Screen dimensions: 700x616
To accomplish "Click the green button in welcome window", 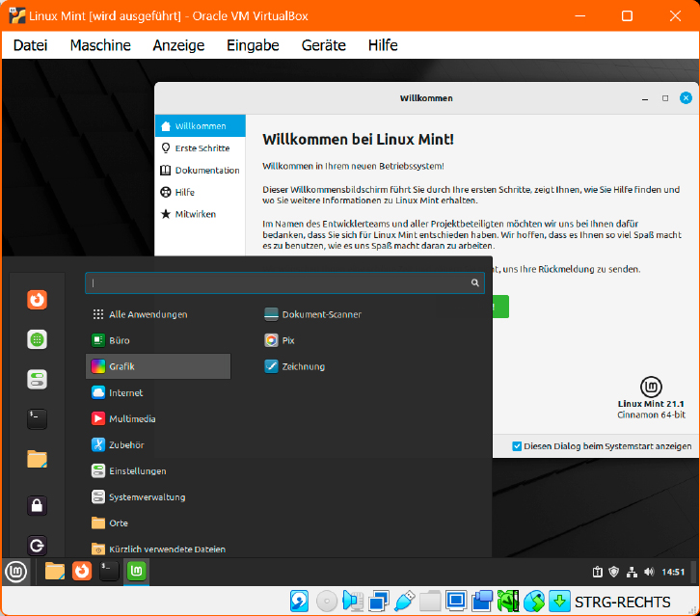I will point(500,307).
